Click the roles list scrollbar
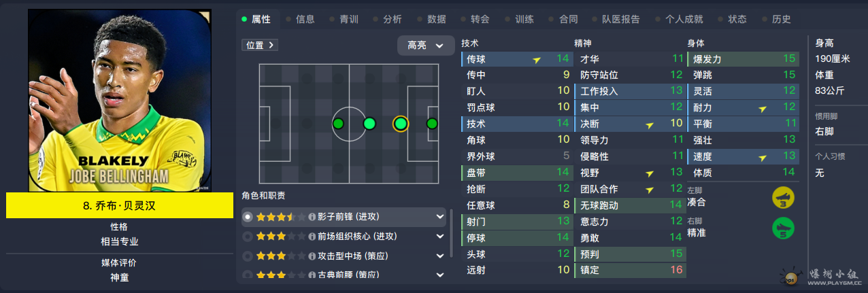868x293 pixels. coord(451,233)
